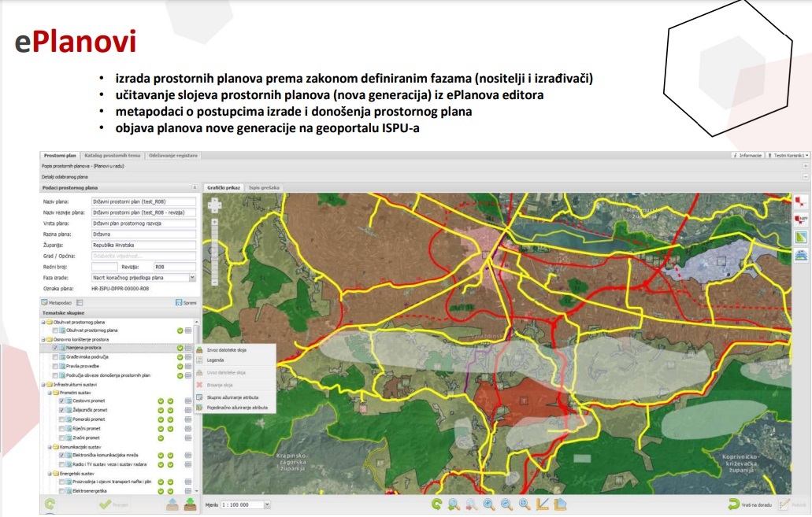
Task: Uncheck the Namjena prostora layer checkbox
Action: coord(55,347)
